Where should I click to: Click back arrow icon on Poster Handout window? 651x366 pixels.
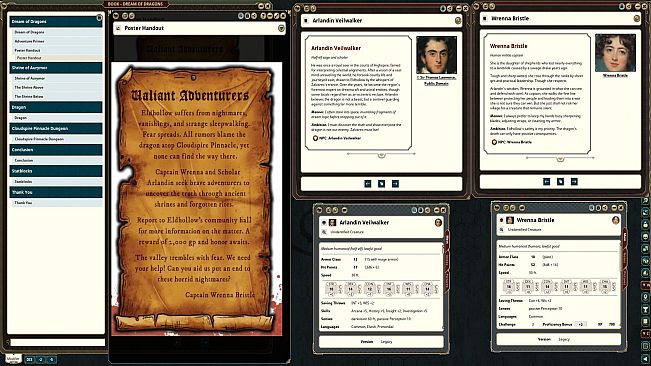[x=116, y=16]
